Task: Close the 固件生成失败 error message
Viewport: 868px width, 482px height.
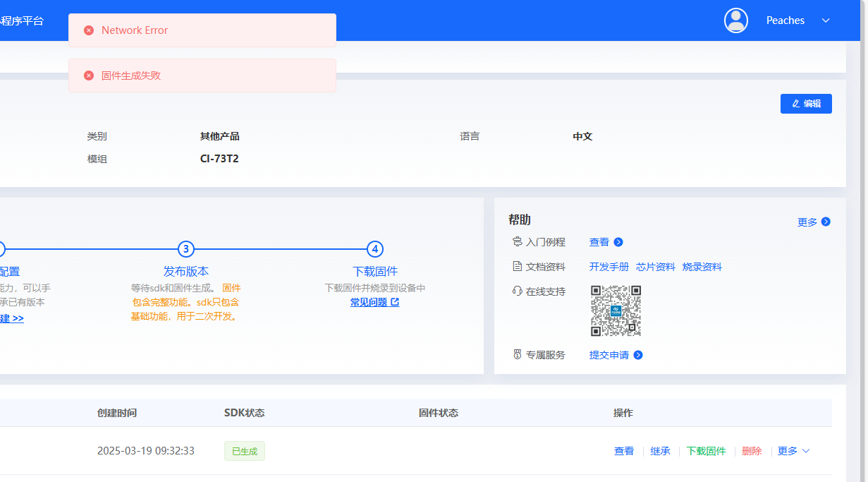Action: [x=88, y=76]
